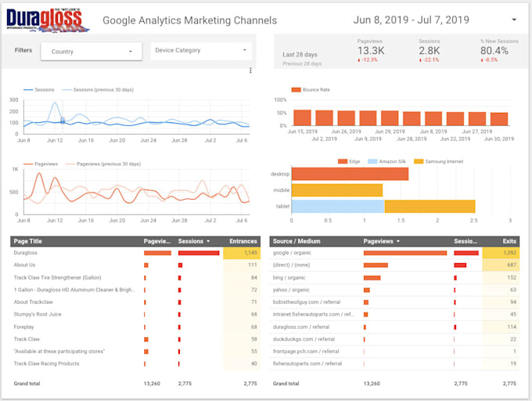532x401 pixels.
Task: Click the Duragloss row red sessions bar
Action: tap(199, 253)
